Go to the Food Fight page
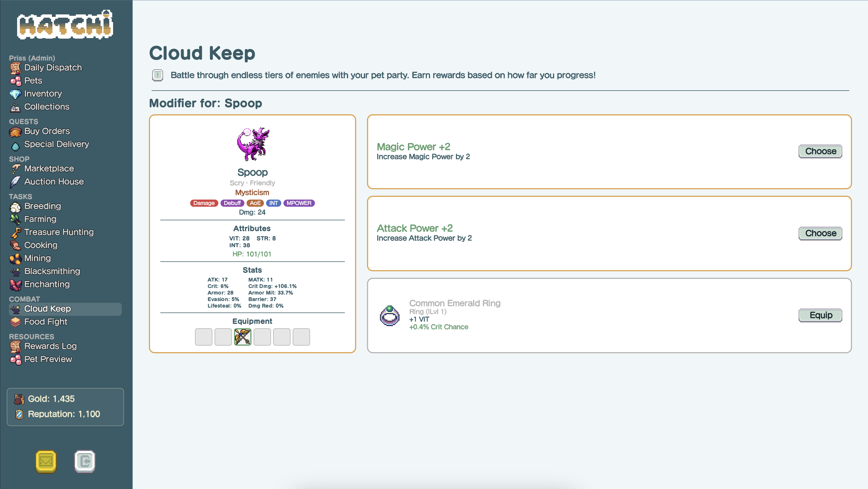The image size is (868, 489). coord(46,322)
